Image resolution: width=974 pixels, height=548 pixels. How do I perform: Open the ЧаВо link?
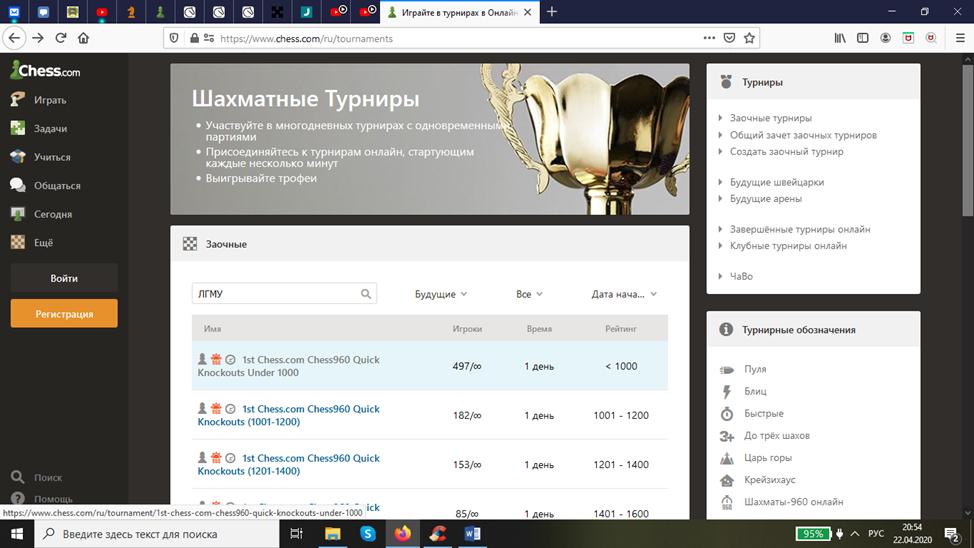point(741,276)
